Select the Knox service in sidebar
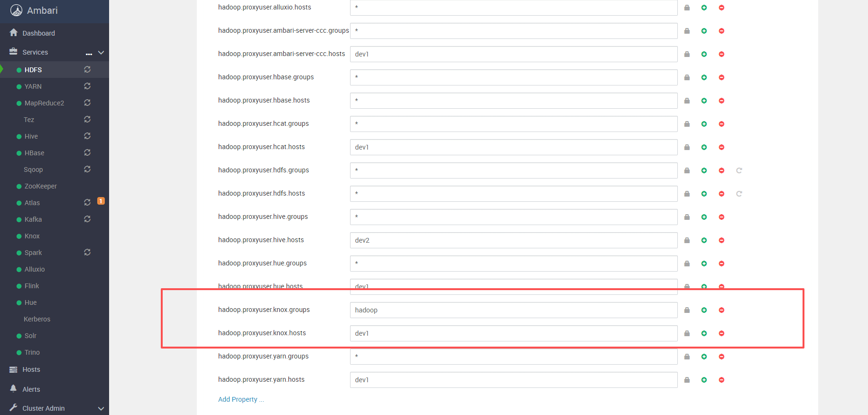868x415 pixels. click(x=32, y=236)
